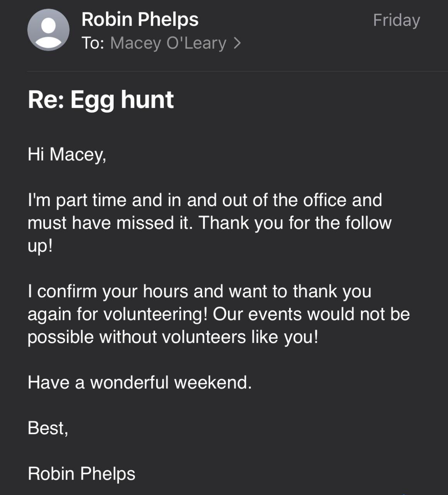Click the word "up!" ending first paragraph
448x495 pixels.
click(x=40, y=246)
